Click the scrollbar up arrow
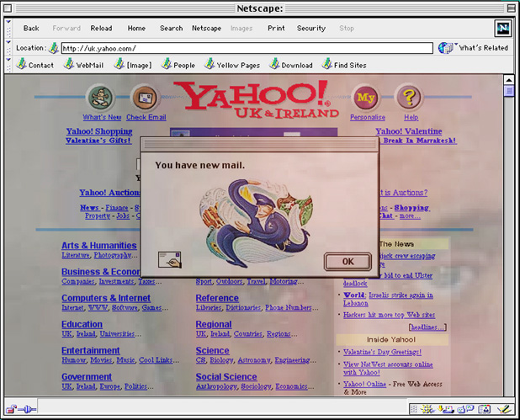520x420 pixels. coord(509,80)
